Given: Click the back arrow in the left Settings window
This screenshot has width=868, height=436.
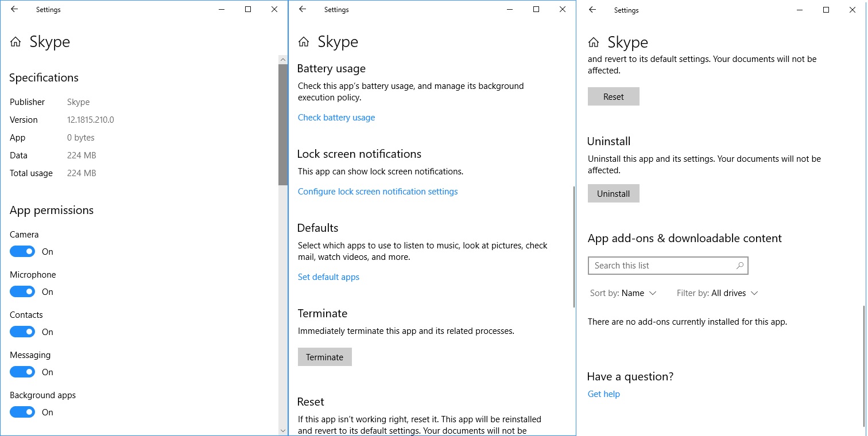Looking at the screenshot, I should coord(14,9).
